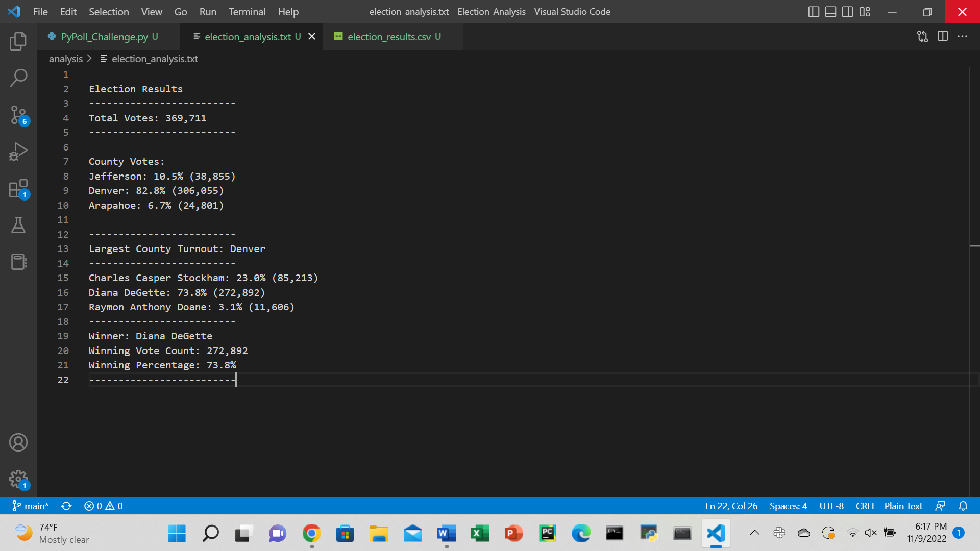
Task: Select the UTF-8 encoding item
Action: (831, 506)
